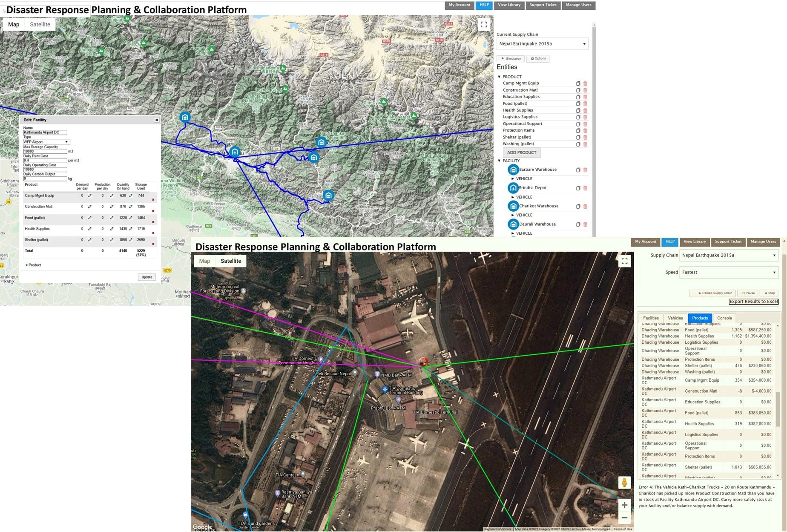
Task: Open the Console tab
Action: [x=724, y=318]
